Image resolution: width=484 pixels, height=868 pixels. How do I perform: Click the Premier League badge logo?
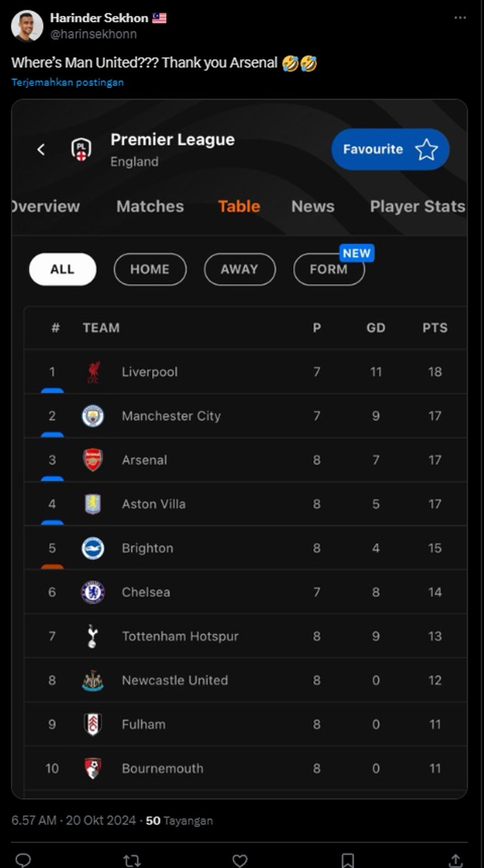[81, 149]
